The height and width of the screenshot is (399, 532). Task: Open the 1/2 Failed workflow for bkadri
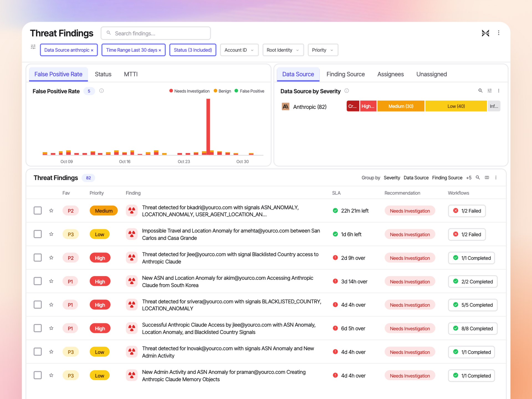pyautogui.click(x=467, y=211)
